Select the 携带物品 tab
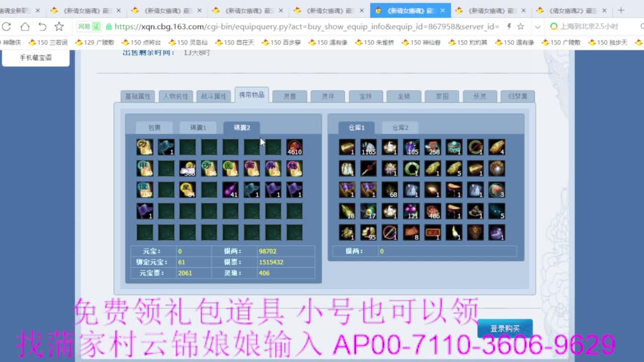644x362 pixels. (x=252, y=95)
